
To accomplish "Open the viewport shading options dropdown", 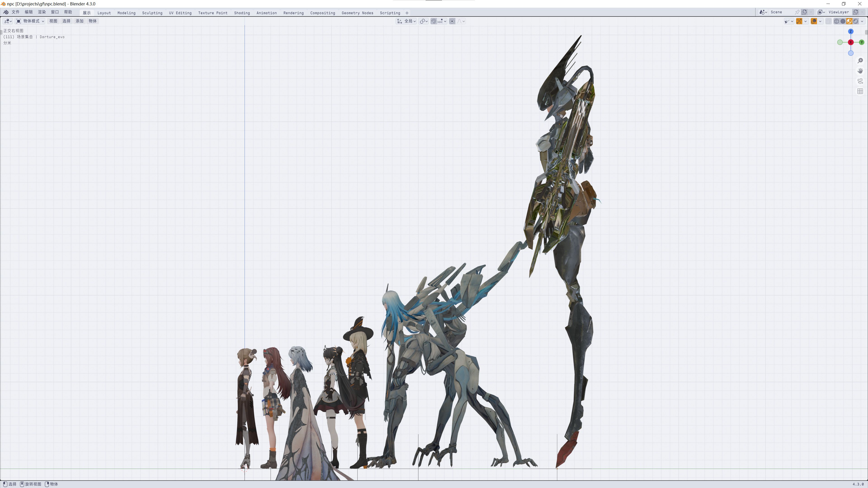I will point(862,21).
